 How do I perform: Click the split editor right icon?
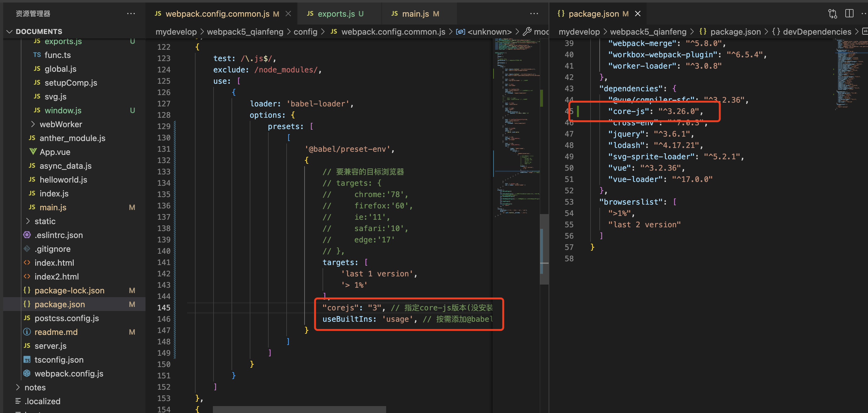[x=849, y=14]
